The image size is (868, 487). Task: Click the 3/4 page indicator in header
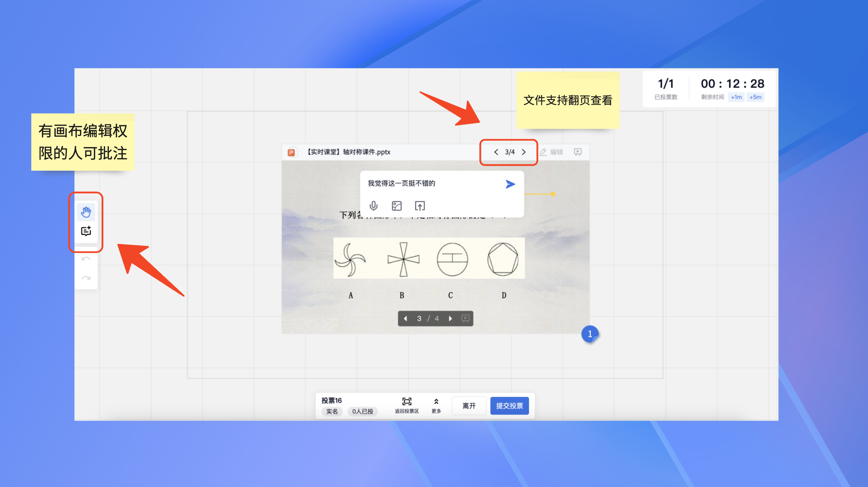point(510,152)
